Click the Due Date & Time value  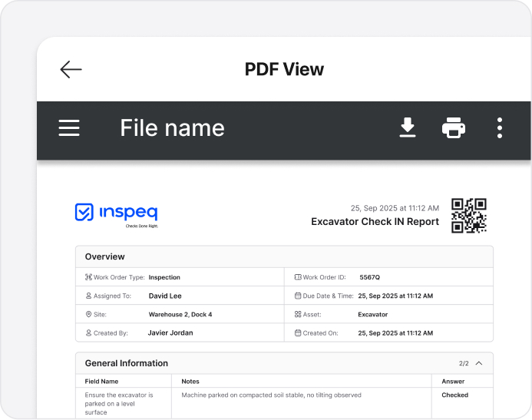395,296
